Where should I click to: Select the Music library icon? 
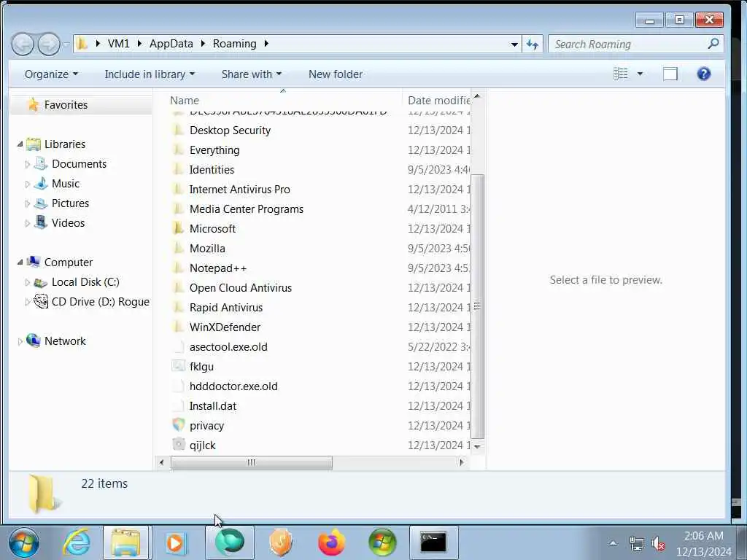(41, 183)
